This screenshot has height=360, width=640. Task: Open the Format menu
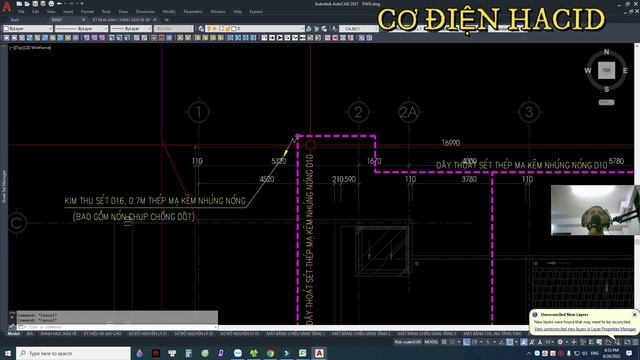coord(87,12)
